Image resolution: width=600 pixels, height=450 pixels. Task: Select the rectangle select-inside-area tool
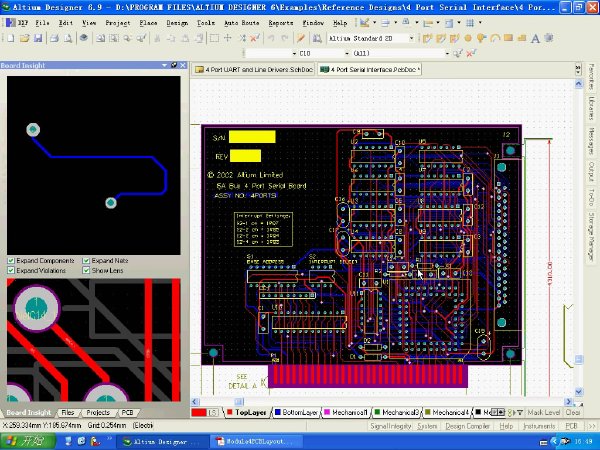point(214,38)
